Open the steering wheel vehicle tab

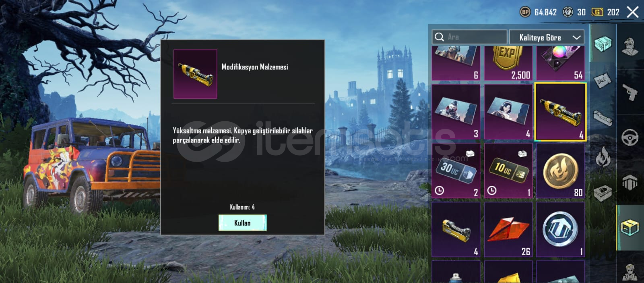(630, 137)
